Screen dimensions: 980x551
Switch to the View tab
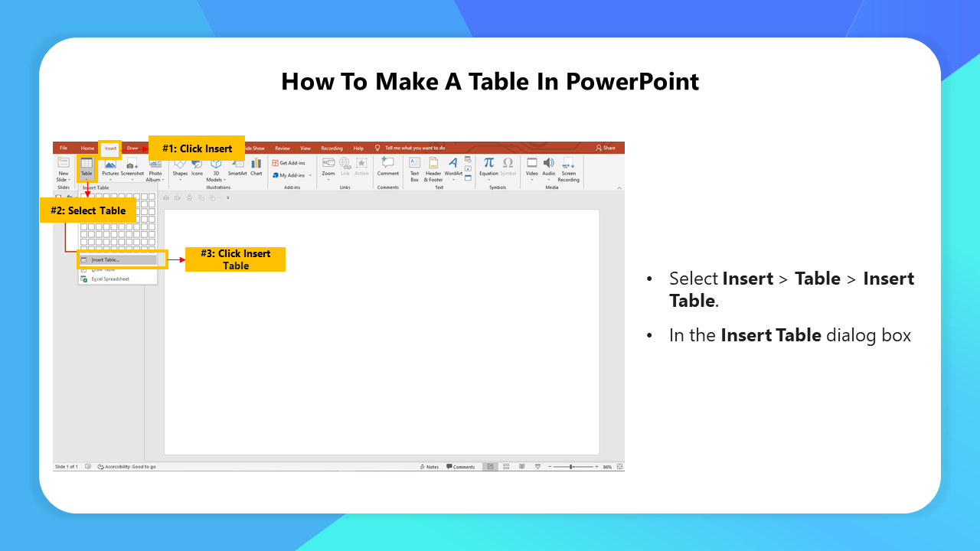click(x=305, y=148)
